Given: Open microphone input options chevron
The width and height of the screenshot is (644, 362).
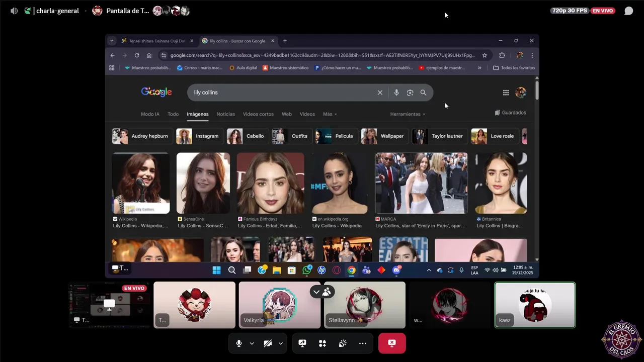Looking at the screenshot, I should point(252,343).
